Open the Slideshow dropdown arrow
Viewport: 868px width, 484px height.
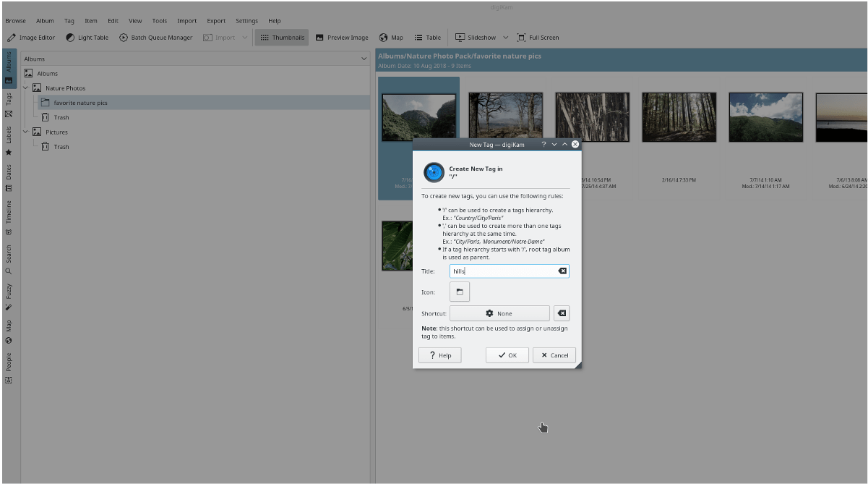(505, 38)
